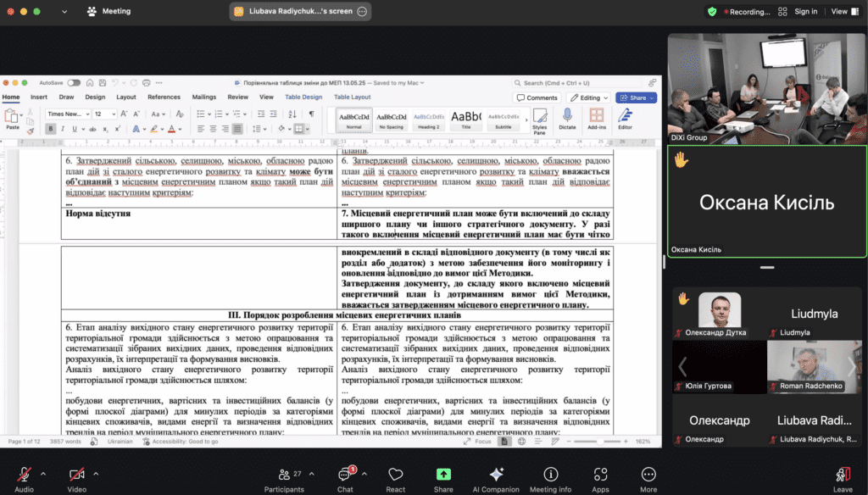Toggle the AutoSave switch in Word

74,83
